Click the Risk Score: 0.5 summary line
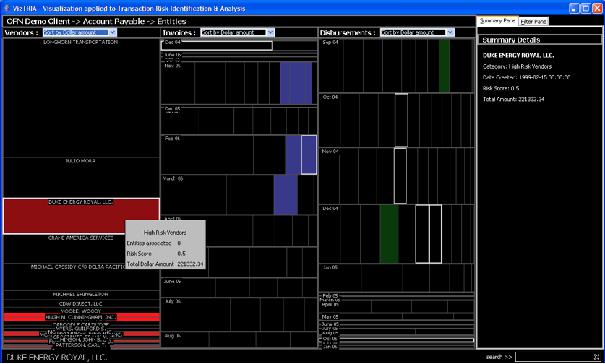Image resolution: width=605 pixels, height=364 pixels. (501, 88)
